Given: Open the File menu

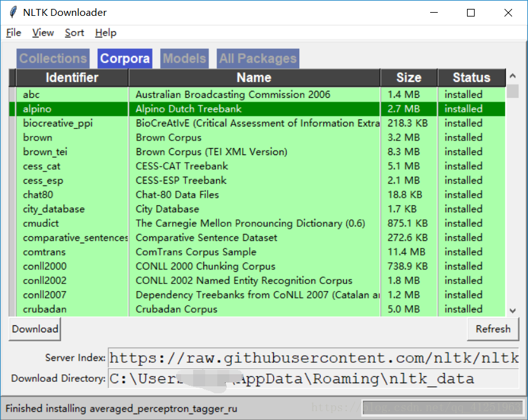Looking at the screenshot, I should tap(13, 32).
